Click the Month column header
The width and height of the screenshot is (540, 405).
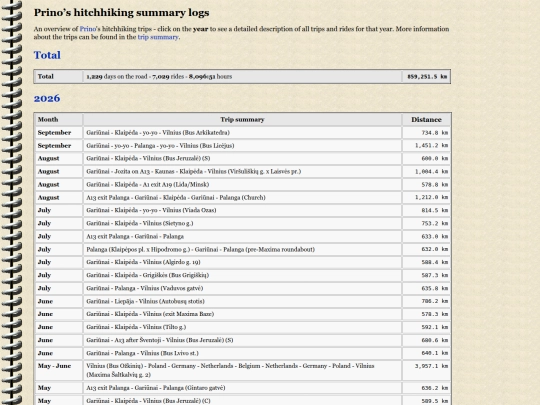point(59,120)
